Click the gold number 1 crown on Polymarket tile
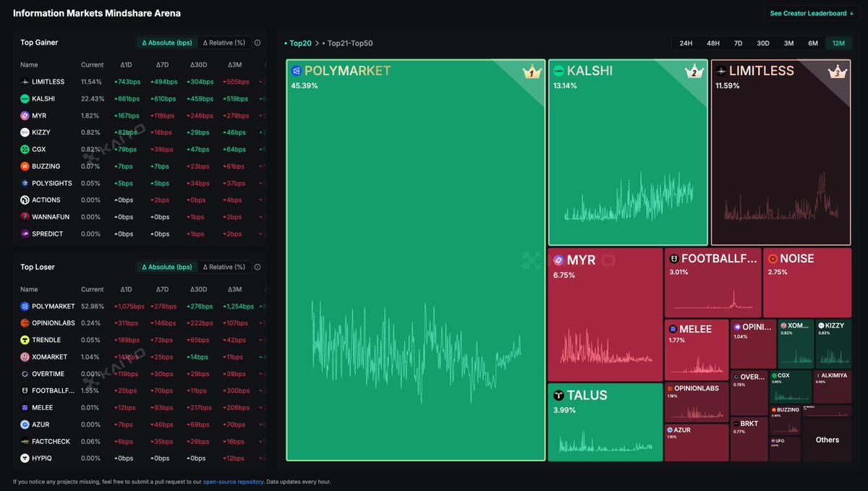Screen dimensions: 868x491 click(532, 72)
